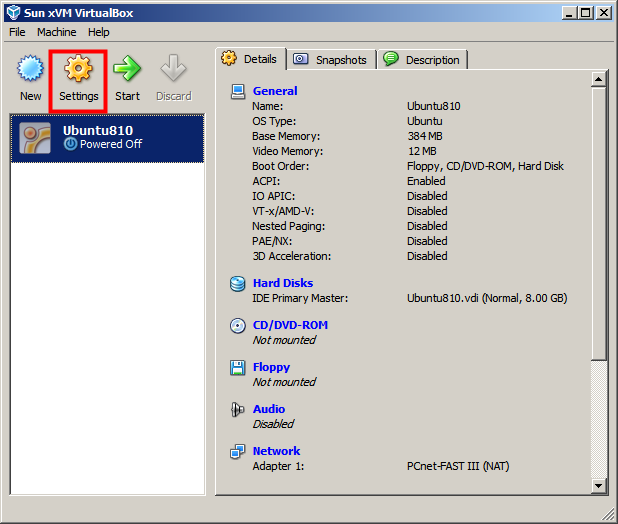Switch to the Snapshots tab
Image resolution: width=618 pixels, height=524 pixels.
coord(331,59)
